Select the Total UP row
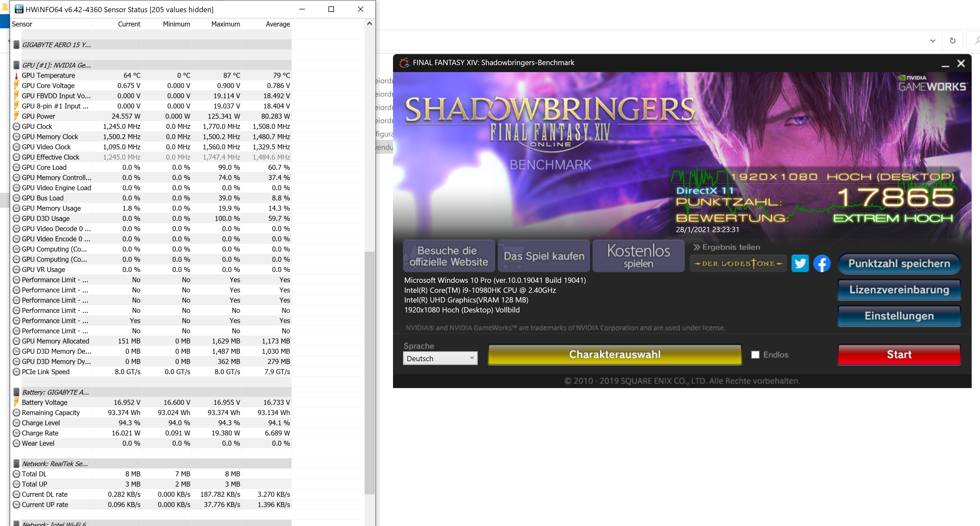Screen dimensions: 980x526 click(151, 484)
